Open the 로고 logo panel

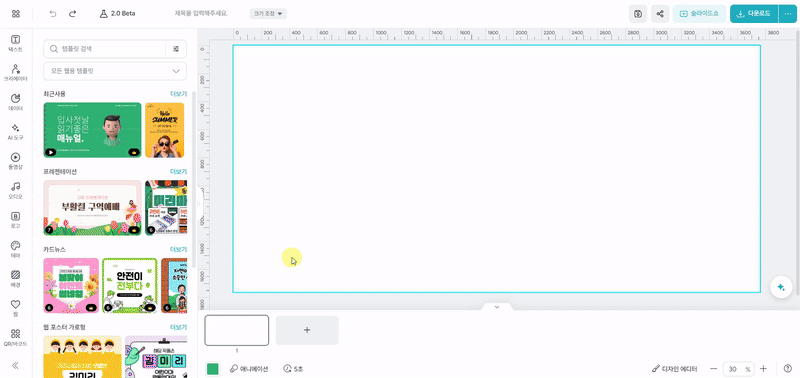(16, 220)
